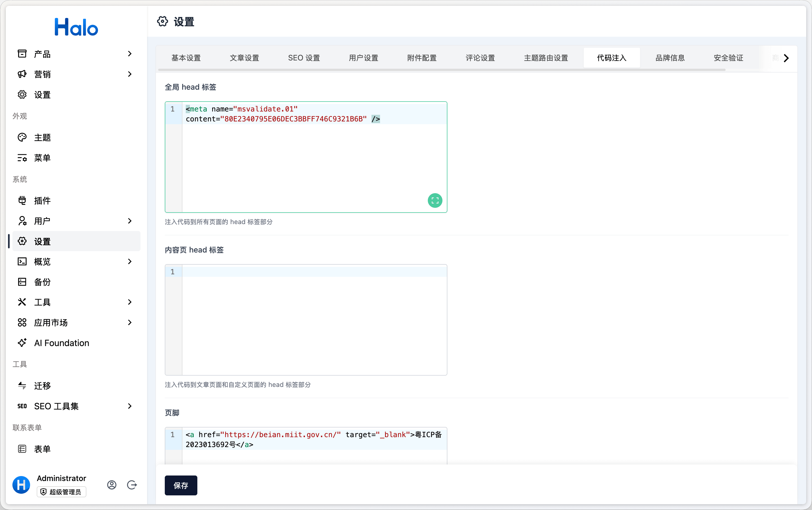Click the page header gear icon
The image size is (812, 510).
pyautogui.click(x=163, y=21)
